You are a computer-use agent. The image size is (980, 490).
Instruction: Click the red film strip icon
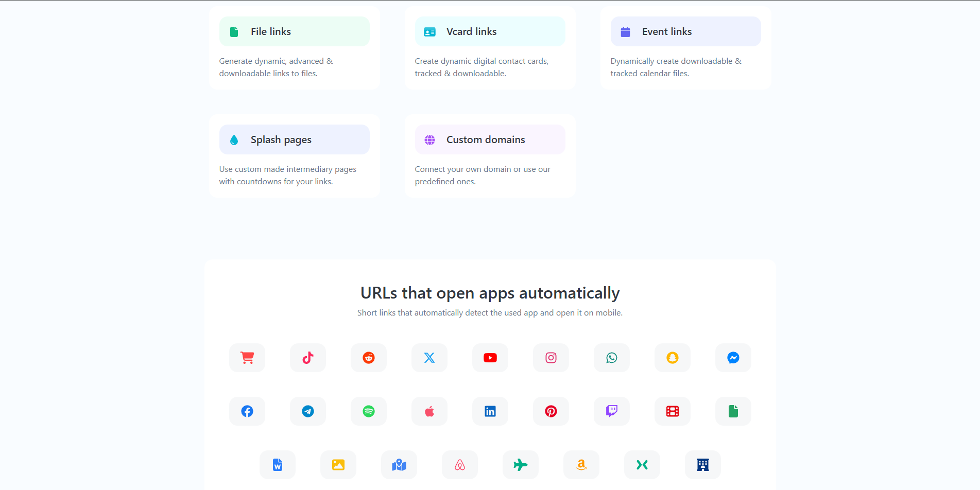pos(673,411)
